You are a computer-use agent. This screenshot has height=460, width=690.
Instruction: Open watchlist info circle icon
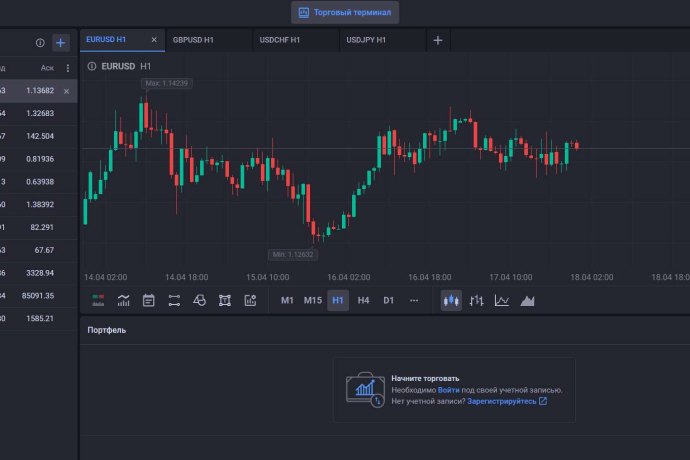coord(40,43)
